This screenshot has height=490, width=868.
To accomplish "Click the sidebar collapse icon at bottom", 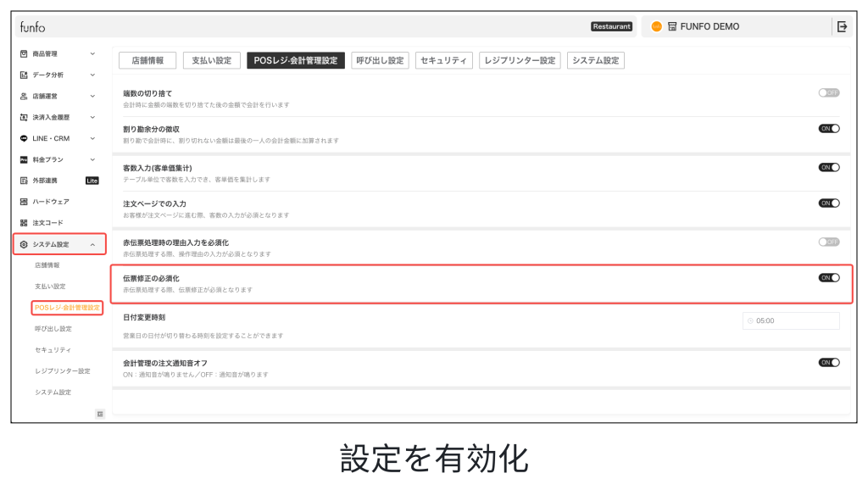I will [x=99, y=414].
